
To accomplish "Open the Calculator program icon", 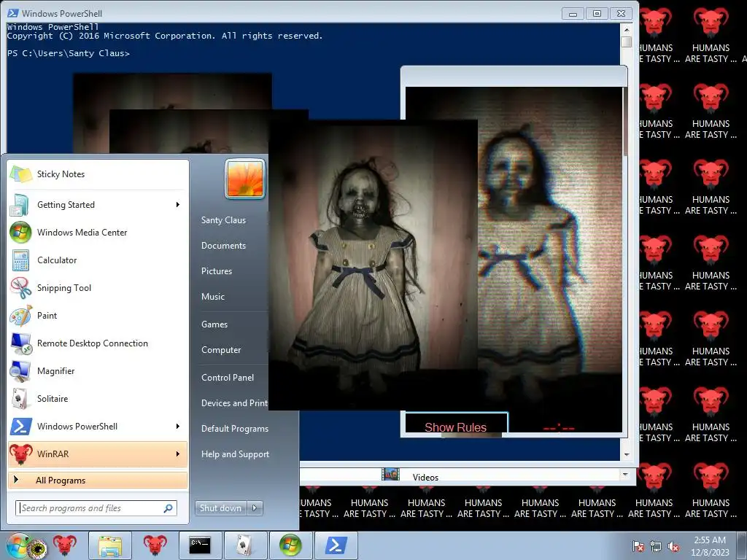I will click(20, 260).
